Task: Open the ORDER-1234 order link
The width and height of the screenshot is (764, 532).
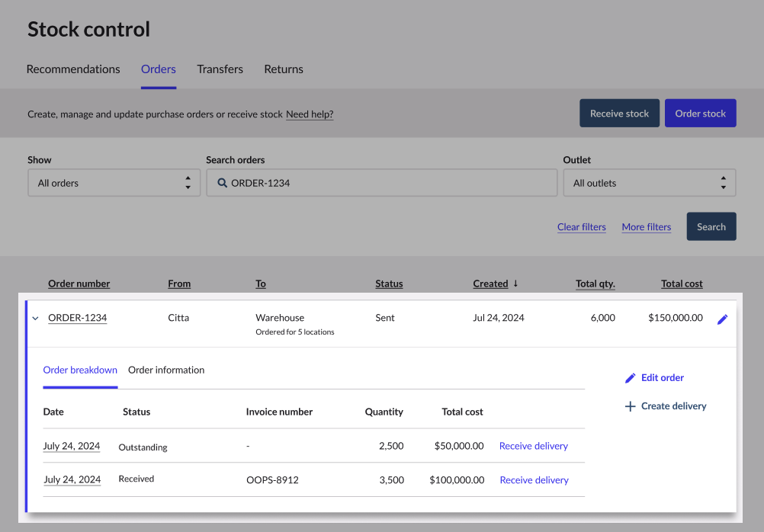Action: click(78, 318)
